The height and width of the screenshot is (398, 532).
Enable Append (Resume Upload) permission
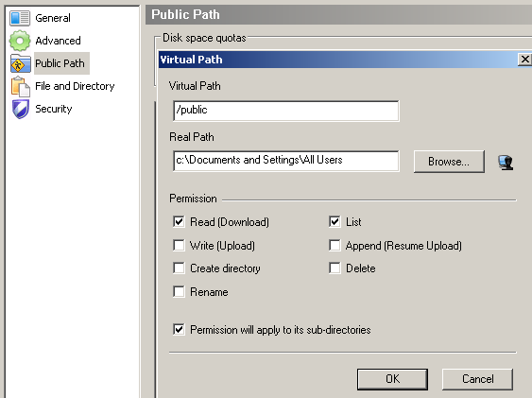[335, 245]
